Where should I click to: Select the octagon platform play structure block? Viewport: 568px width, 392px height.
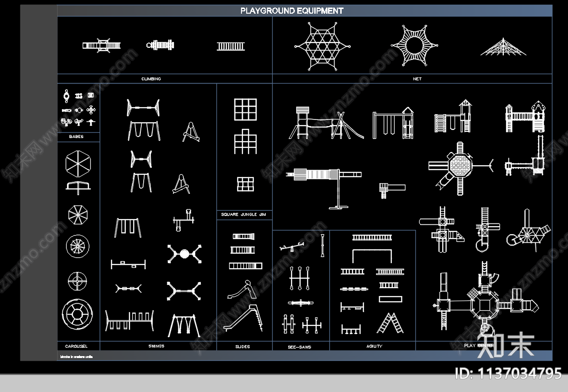coord(461,168)
